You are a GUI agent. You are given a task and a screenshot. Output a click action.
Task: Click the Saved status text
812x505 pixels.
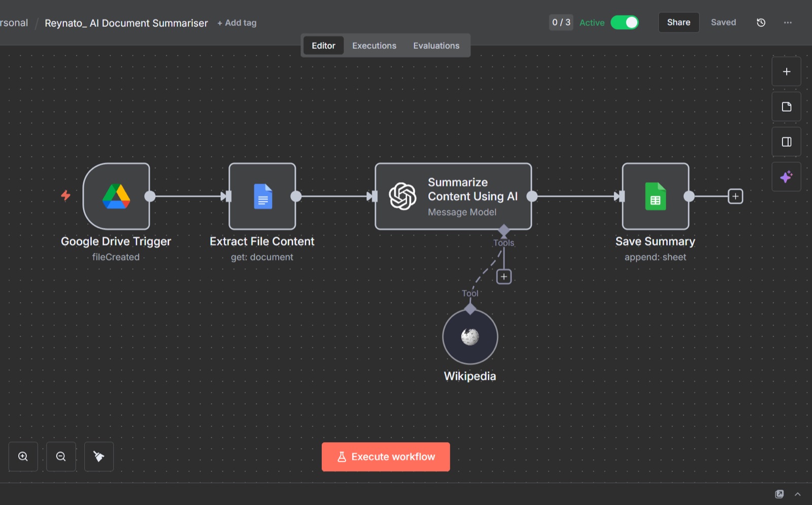pos(723,22)
